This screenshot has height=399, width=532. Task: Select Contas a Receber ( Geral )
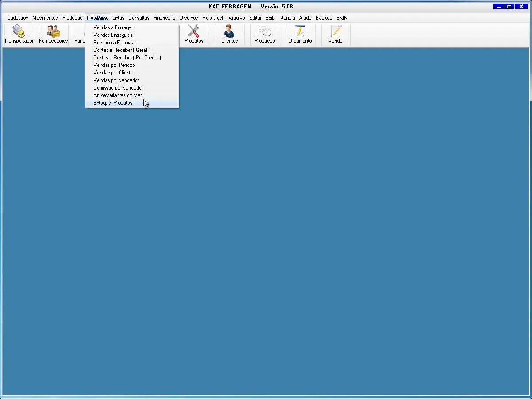click(x=121, y=50)
